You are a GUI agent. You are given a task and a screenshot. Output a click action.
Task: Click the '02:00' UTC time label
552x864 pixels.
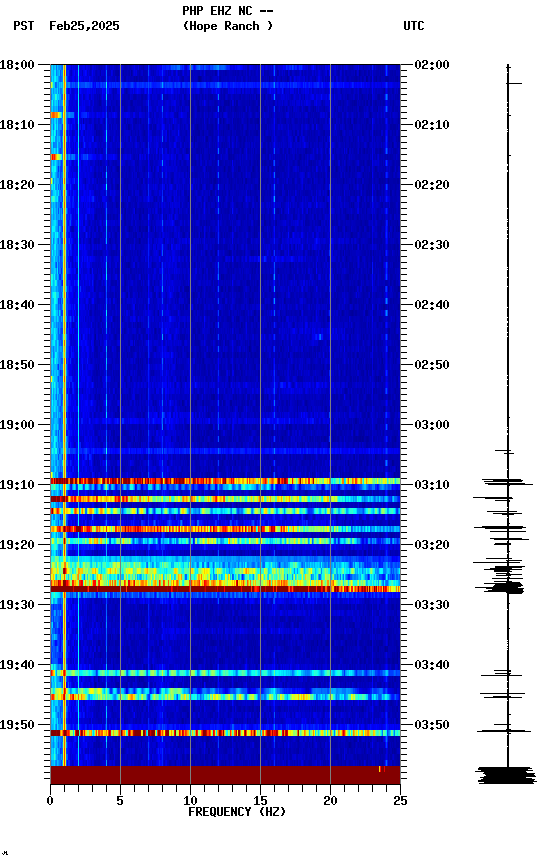pyautogui.click(x=432, y=65)
